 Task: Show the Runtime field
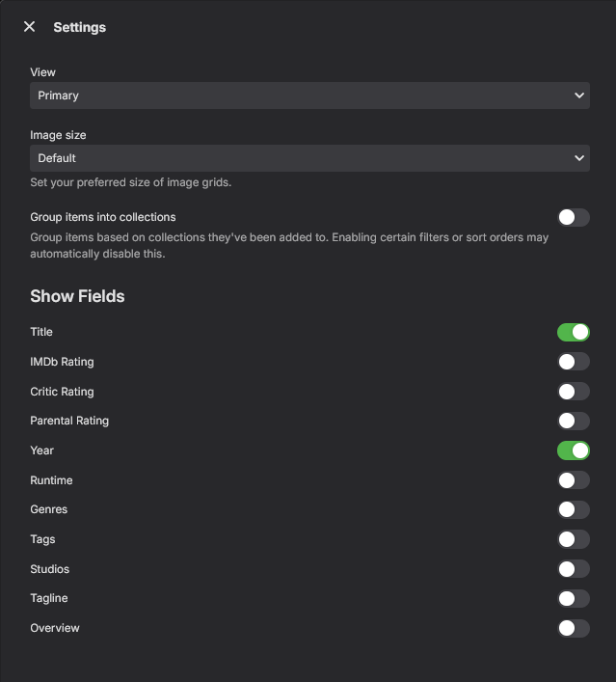573,480
